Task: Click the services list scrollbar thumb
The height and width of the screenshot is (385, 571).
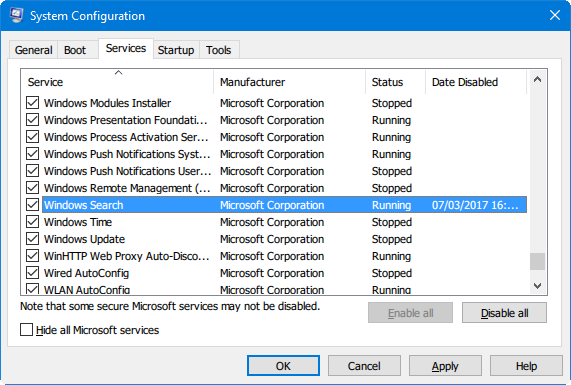Action: point(537,262)
